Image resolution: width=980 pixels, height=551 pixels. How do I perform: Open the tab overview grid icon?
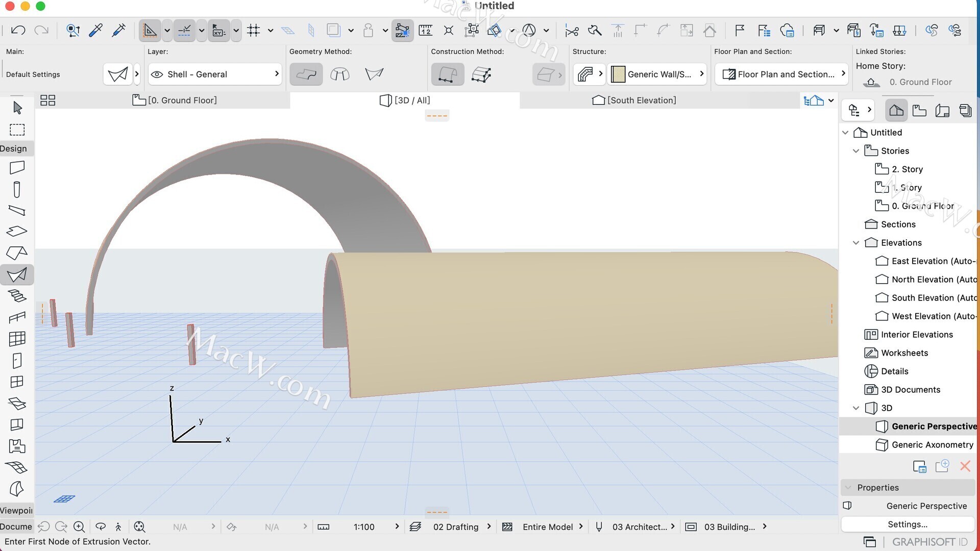tap(47, 101)
